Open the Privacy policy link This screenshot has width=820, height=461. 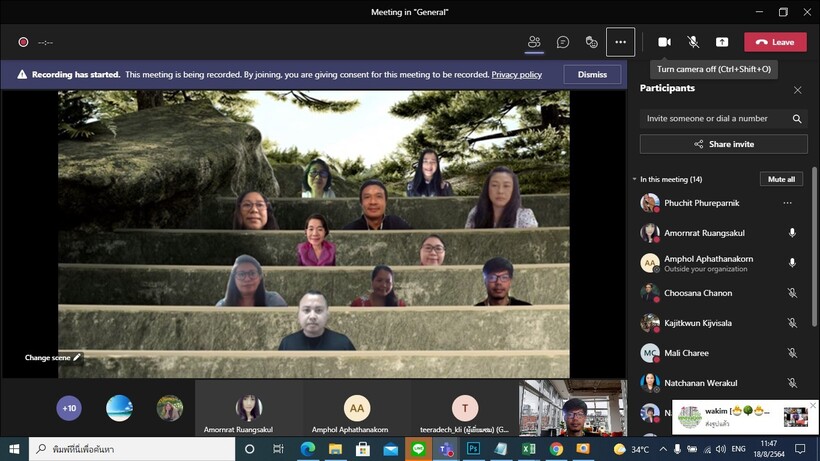(516, 74)
